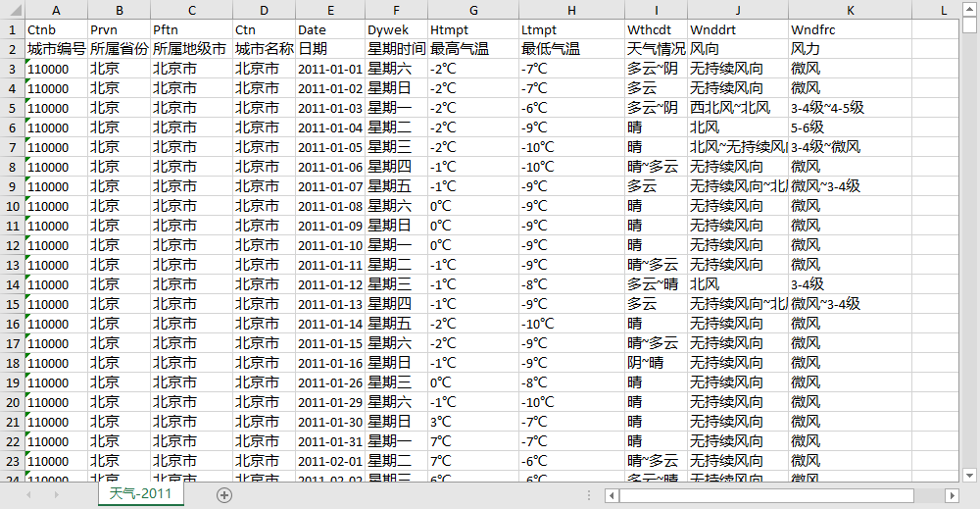Open the 天气-2011 sheet tab
Image resolution: width=980 pixels, height=509 pixels.
140,493
